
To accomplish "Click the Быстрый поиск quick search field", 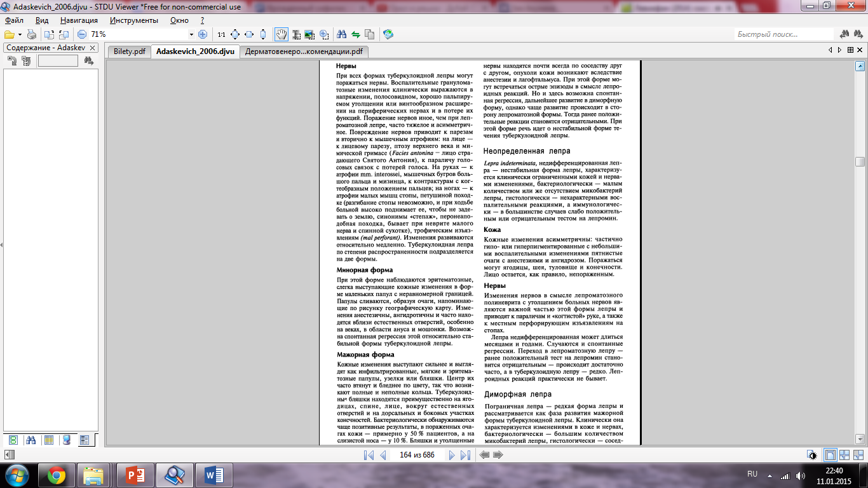I will click(784, 34).
